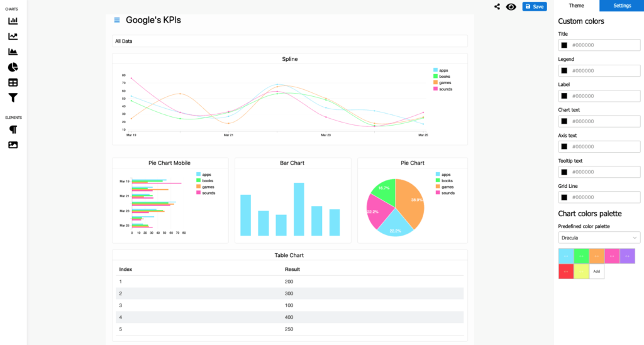Screen dimensions: 644x345
Task: Open the Axis text color swatch
Action: click(564, 146)
